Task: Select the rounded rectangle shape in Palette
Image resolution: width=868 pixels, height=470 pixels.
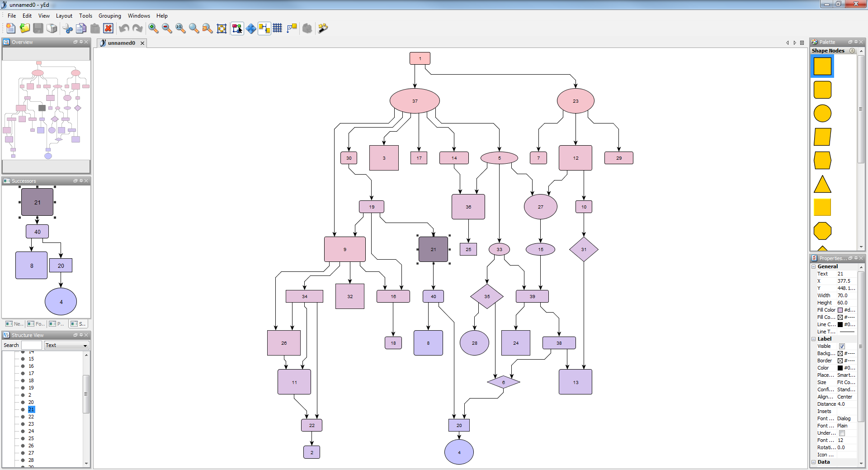Action: click(822, 90)
